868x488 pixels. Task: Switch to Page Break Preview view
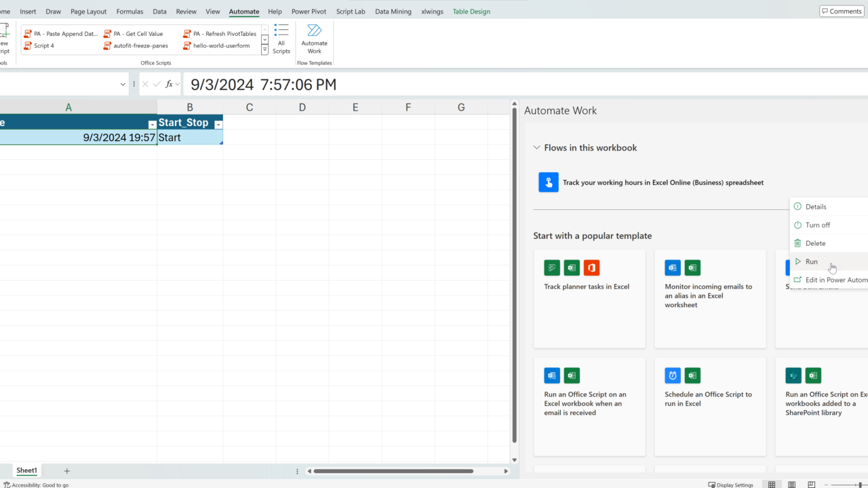tap(811, 485)
